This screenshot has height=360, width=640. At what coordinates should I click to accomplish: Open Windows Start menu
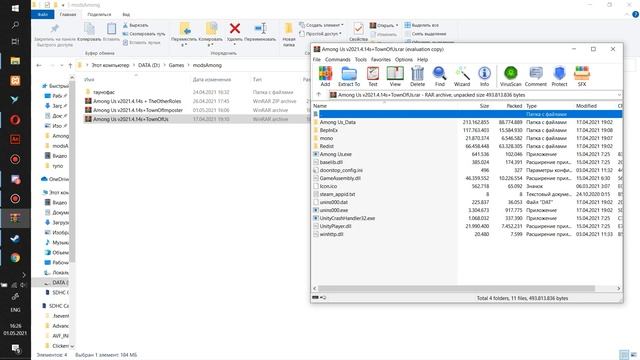coord(15,8)
